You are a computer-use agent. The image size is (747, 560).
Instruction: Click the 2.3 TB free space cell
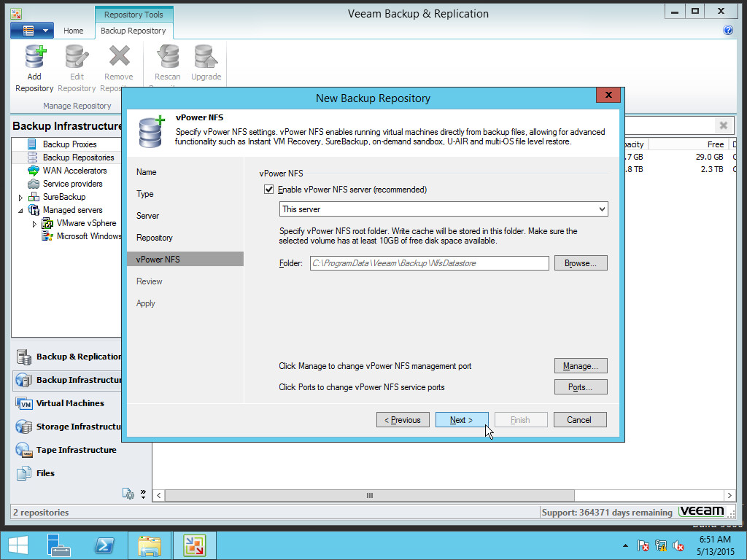712,169
